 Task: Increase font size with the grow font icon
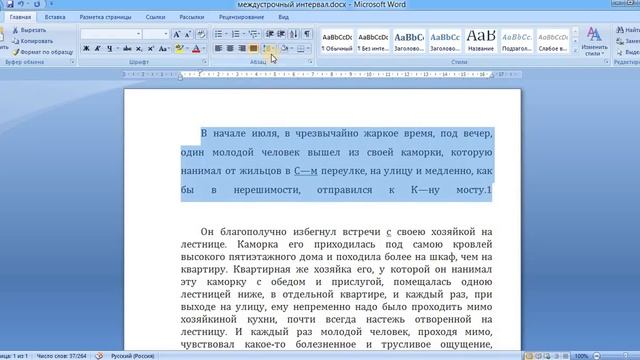177,34
